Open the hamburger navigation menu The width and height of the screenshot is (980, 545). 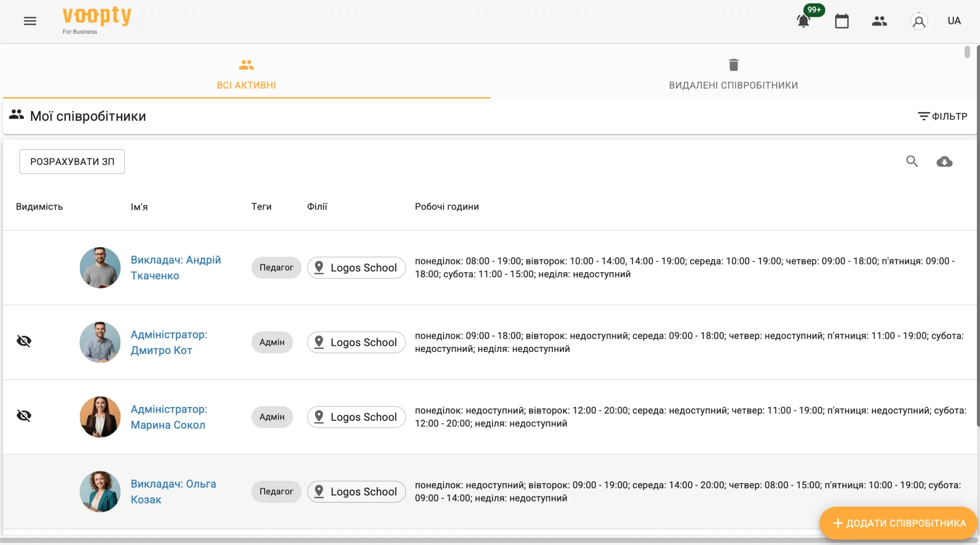click(x=30, y=21)
